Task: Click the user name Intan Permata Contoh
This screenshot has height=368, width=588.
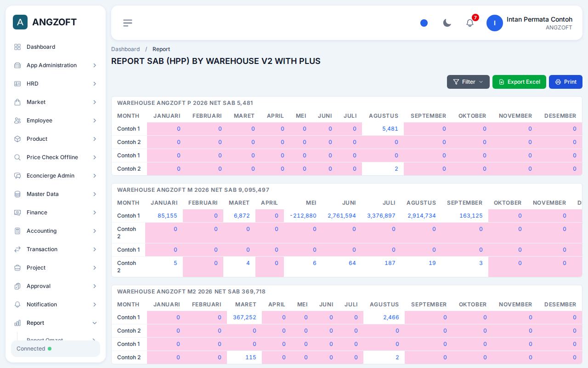Action: (539, 19)
